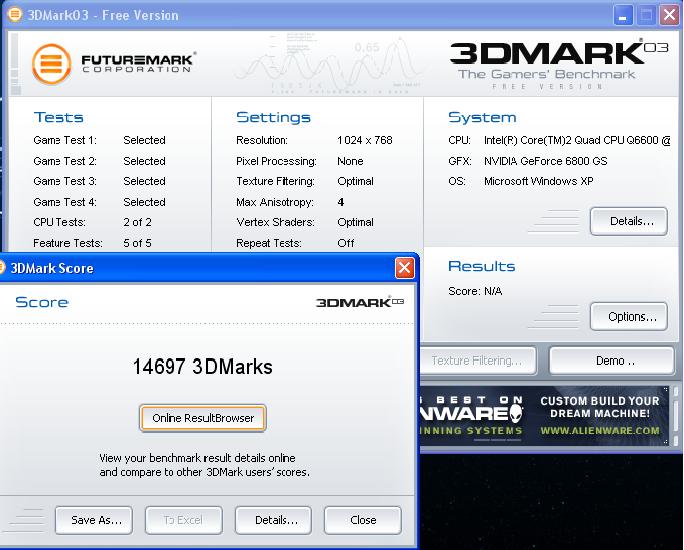Click the Close button in score dialog

tap(363, 520)
